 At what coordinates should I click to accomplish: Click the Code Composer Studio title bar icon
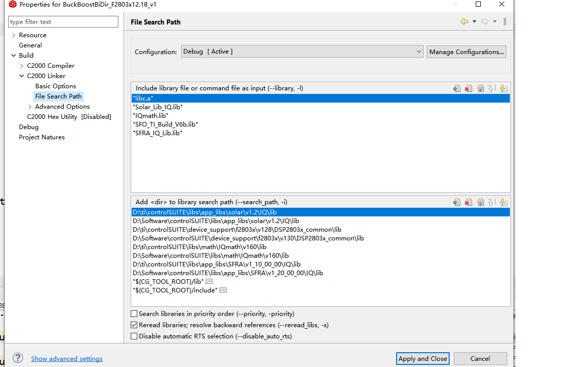pyautogui.click(x=13, y=5)
